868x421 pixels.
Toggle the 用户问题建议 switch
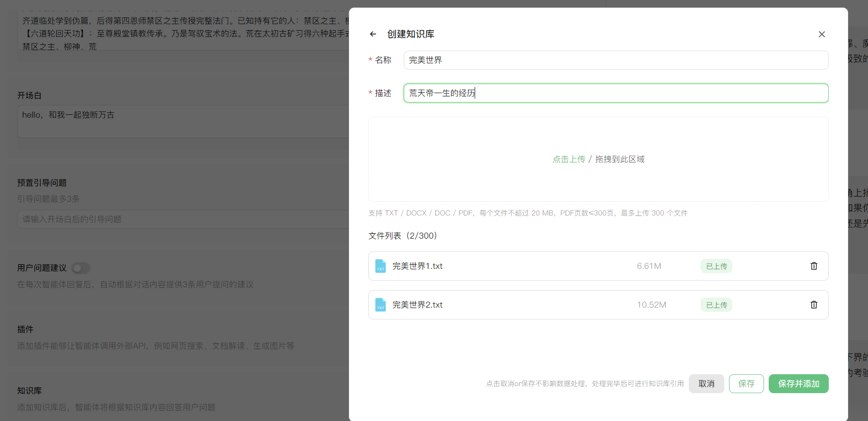click(81, 268)
